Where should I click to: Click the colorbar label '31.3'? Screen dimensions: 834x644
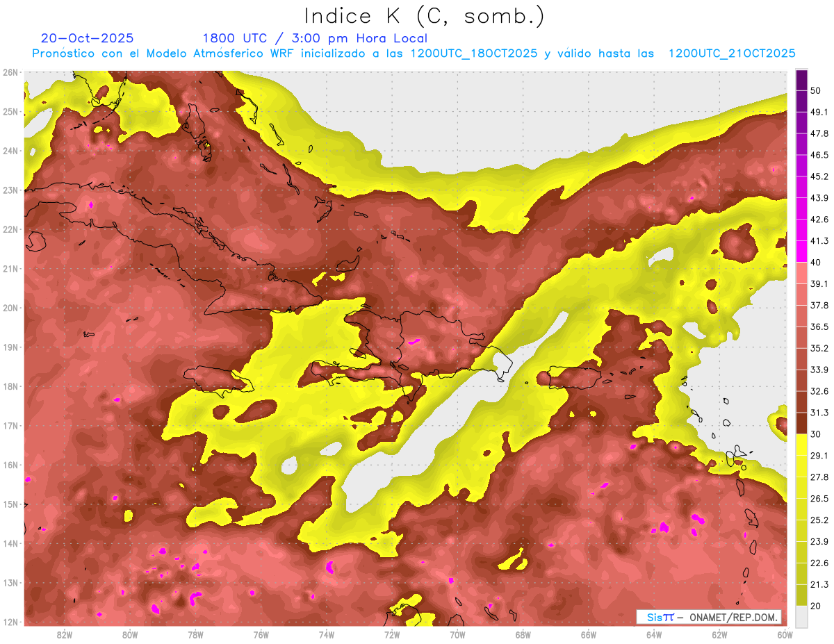tap(819, 413)
